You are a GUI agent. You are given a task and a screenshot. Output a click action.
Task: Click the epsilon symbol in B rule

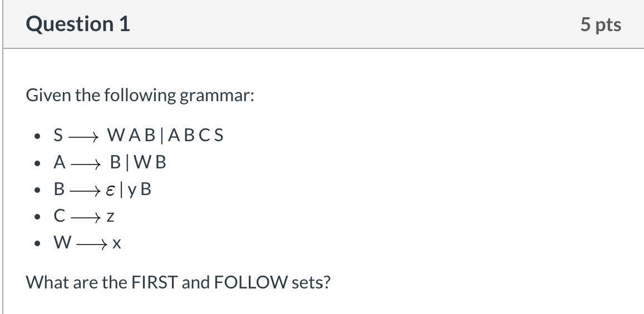pyautogui.click(x=111, y=190)
